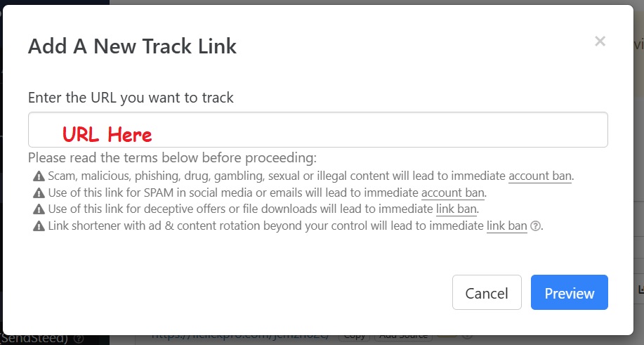Click the Add A New Track Link heading

(132, 46)
